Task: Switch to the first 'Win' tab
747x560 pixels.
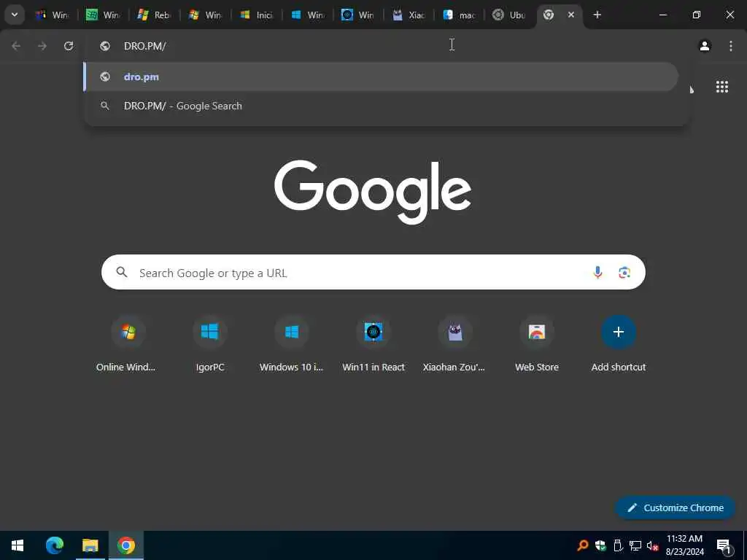Action: [53, 15]
